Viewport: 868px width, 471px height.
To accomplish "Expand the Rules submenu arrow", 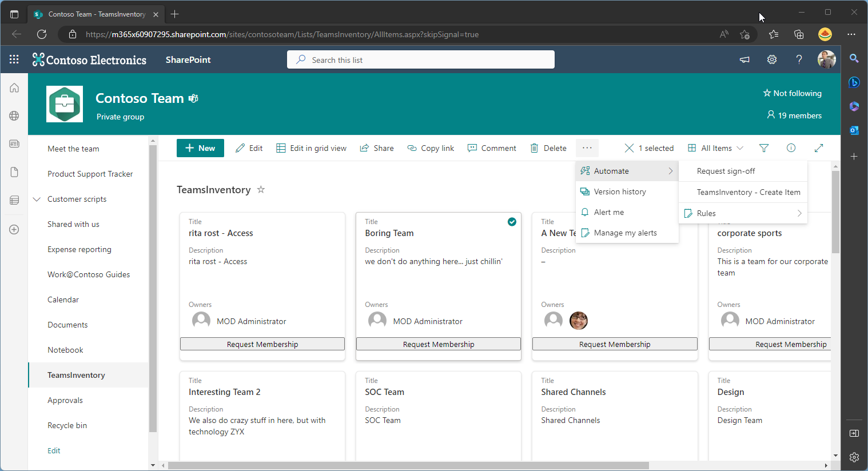I will (799, 213).
